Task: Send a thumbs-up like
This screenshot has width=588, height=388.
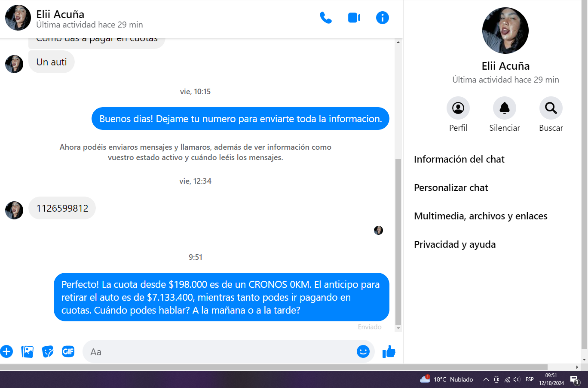Action: pyautogui.click(x=389, y=351)
